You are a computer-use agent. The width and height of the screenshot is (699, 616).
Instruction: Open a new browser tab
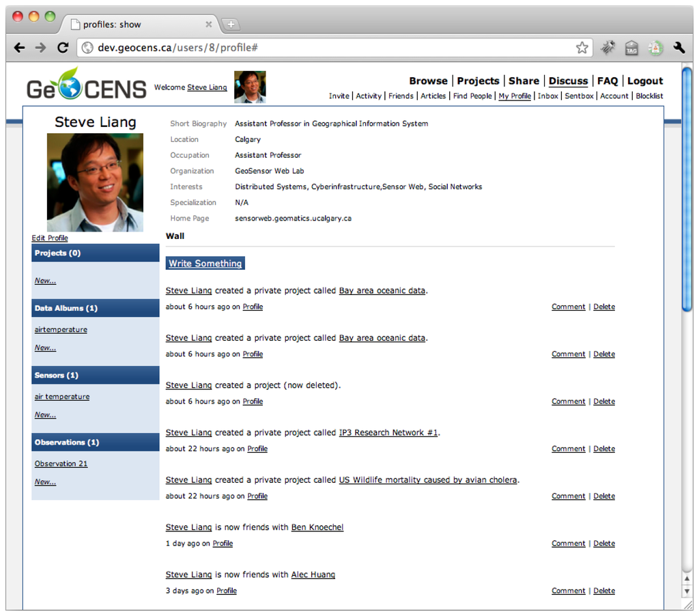coord(231,25)
